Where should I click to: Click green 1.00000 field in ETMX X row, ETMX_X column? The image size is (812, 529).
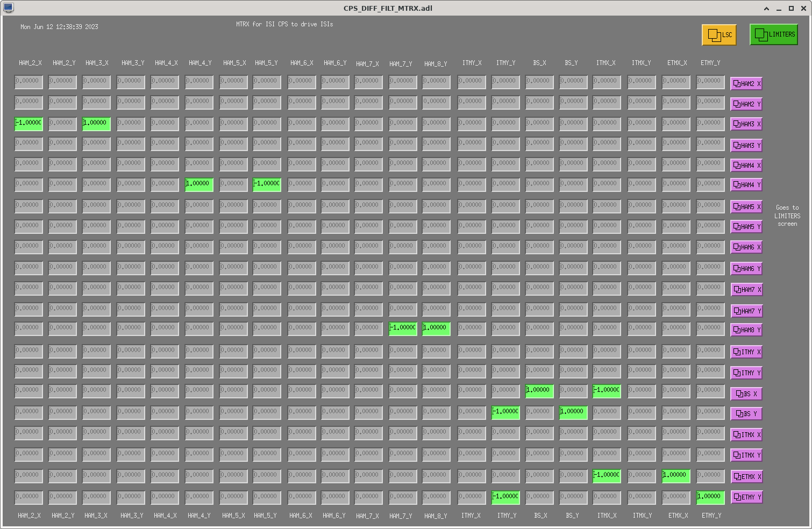click(x=676, y=476)
